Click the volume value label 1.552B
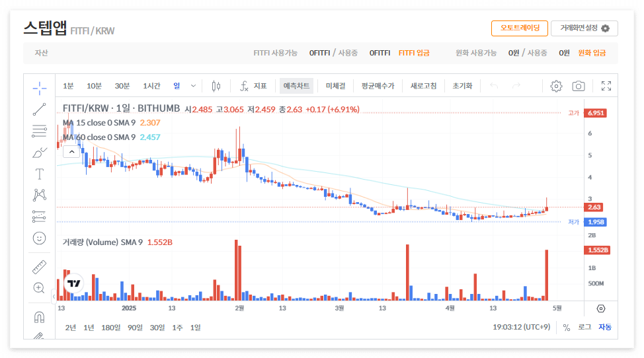 pos(597,250)
